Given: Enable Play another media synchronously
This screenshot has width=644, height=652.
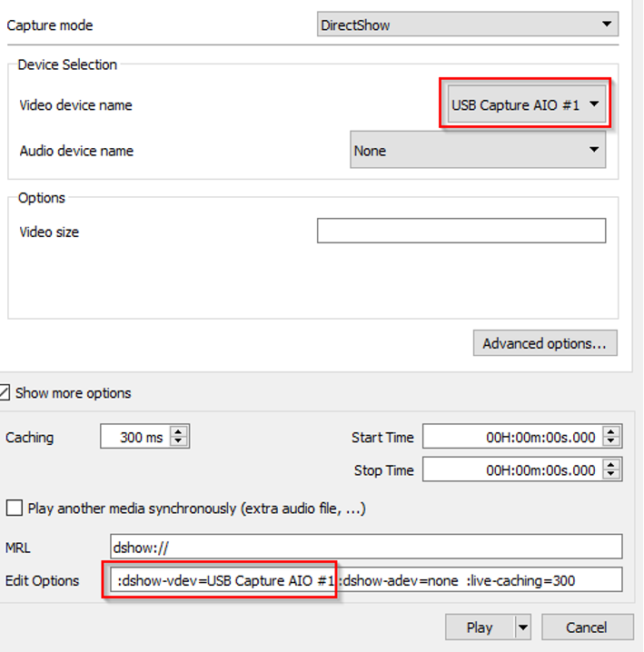Looking at the screenshot, I should click(x=15, y=509).
